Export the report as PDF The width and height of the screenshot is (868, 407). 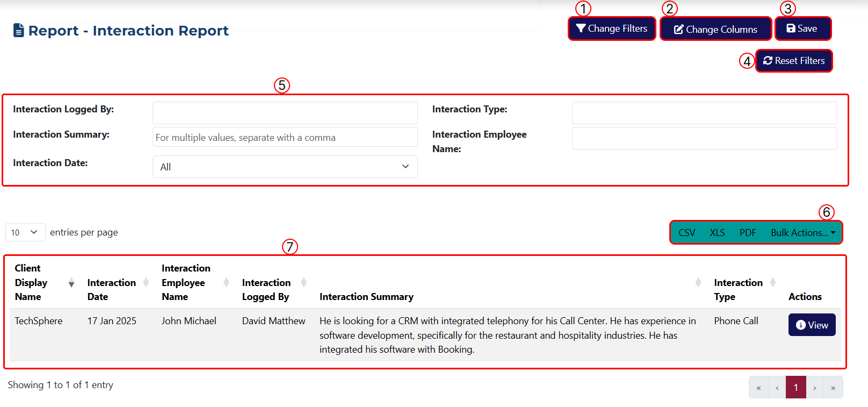point(747,233)
